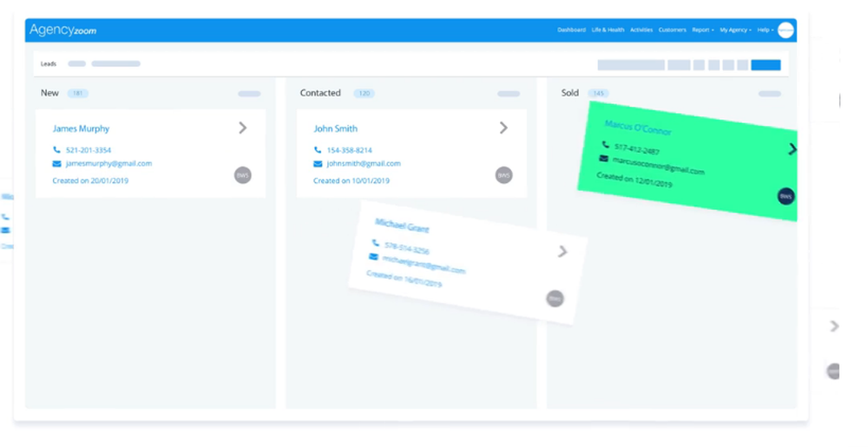Screen dimensions: 868x447
Task: Expand James Murphy card chevron
Action: pos(242,128)
